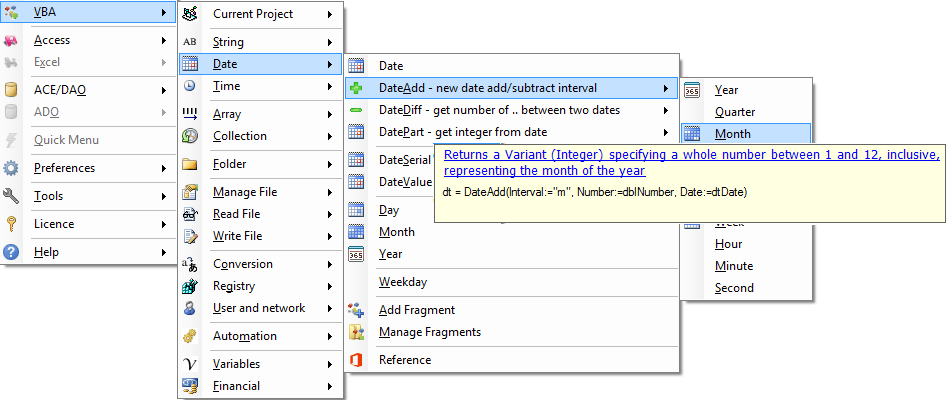
Task: Open the Registry submenu entry
Action: coord(261,286)
